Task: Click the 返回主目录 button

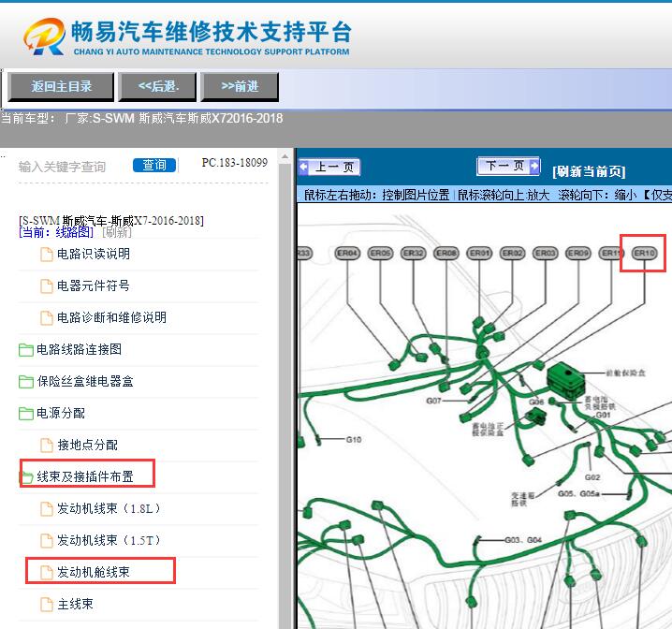Action: (61, 86)
